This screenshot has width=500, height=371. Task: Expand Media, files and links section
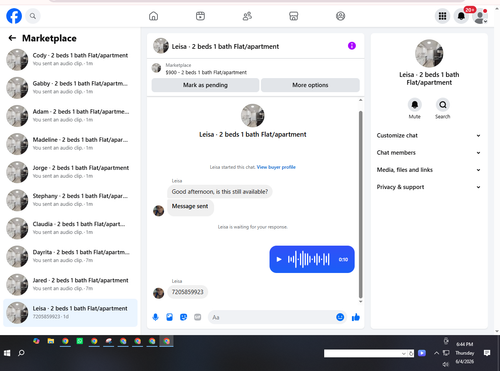429,170
